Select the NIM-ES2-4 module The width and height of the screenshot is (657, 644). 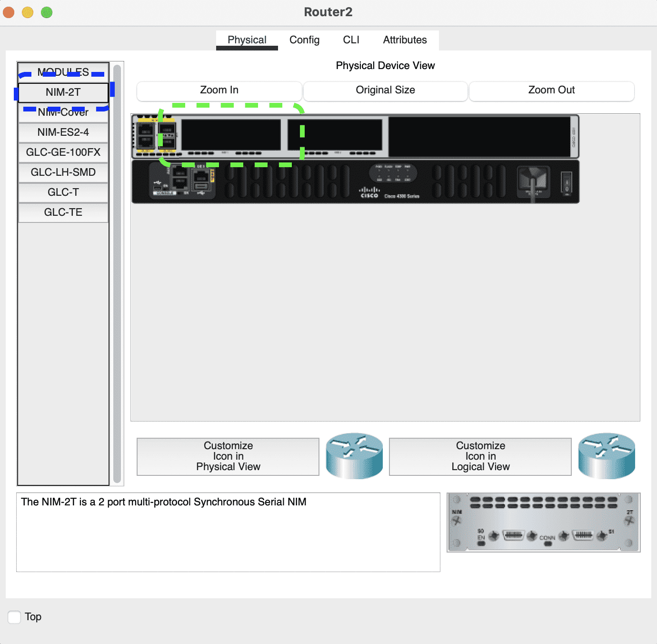(63, 132)
